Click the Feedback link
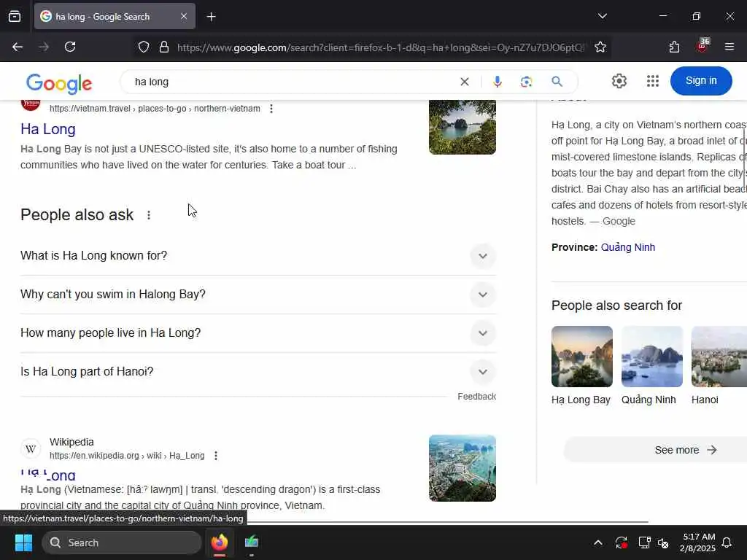The image size is (747, 560). point(476,397)
